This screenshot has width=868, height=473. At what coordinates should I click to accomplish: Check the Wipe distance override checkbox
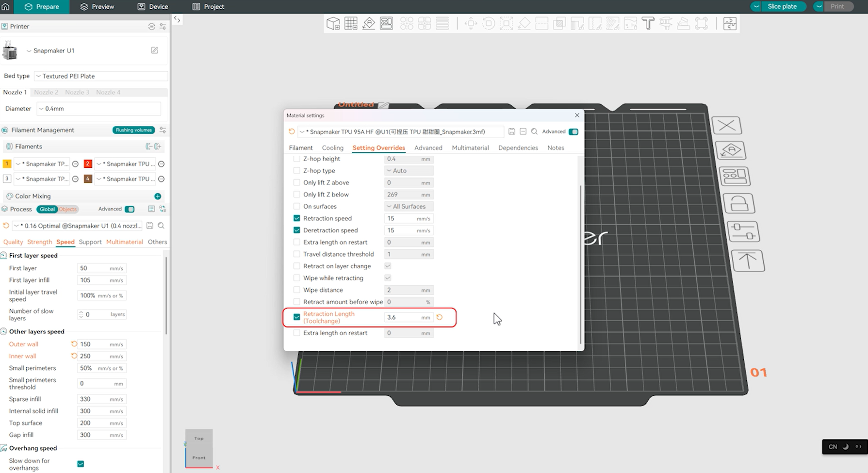coord(297,290)
